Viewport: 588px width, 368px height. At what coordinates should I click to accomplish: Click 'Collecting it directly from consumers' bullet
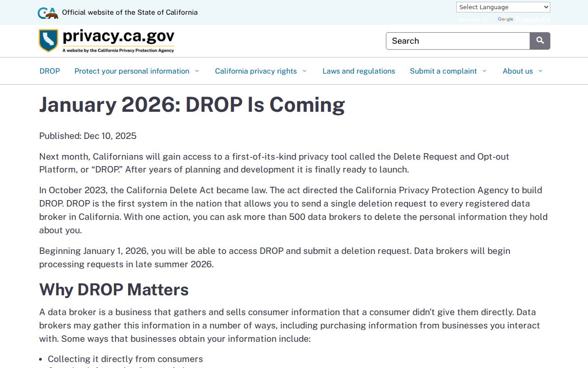click(x=125, y=359)
